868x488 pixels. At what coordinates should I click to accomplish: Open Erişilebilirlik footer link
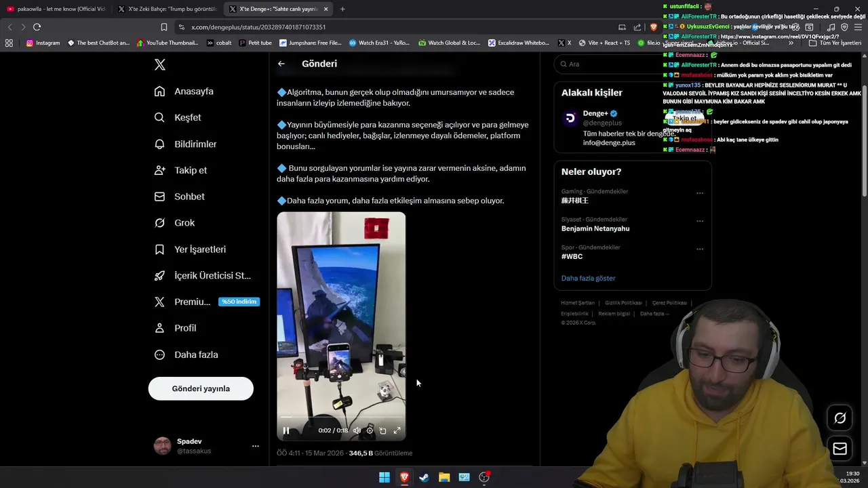click(574, 314)
